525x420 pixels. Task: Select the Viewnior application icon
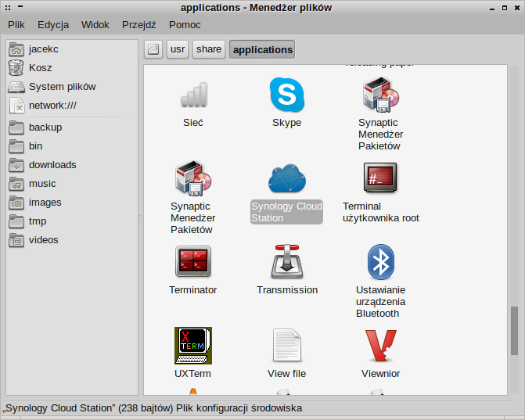click(x=380, y=346)
